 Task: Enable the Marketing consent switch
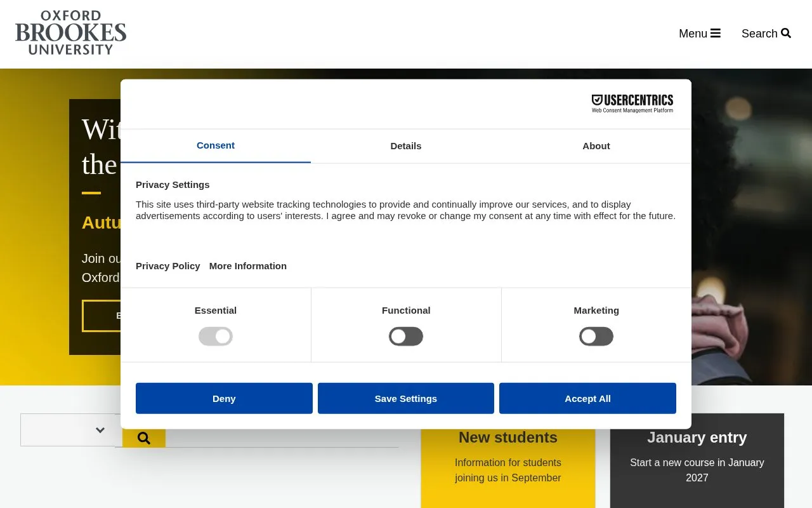coord(596,337)
